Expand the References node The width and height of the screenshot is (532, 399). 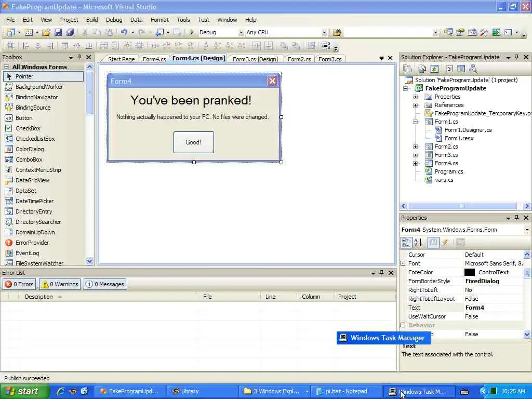click(x=415, y=105)
